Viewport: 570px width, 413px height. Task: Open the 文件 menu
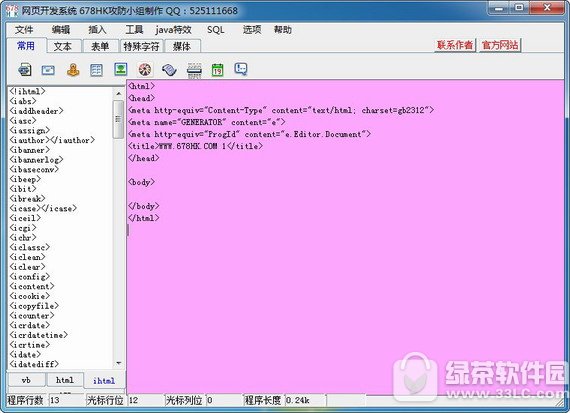[x=24, y=30]
